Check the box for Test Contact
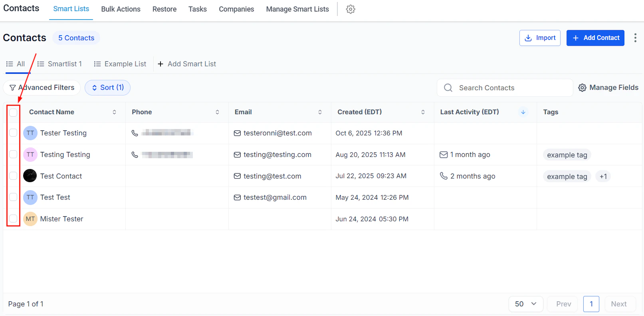 [13, 176]
